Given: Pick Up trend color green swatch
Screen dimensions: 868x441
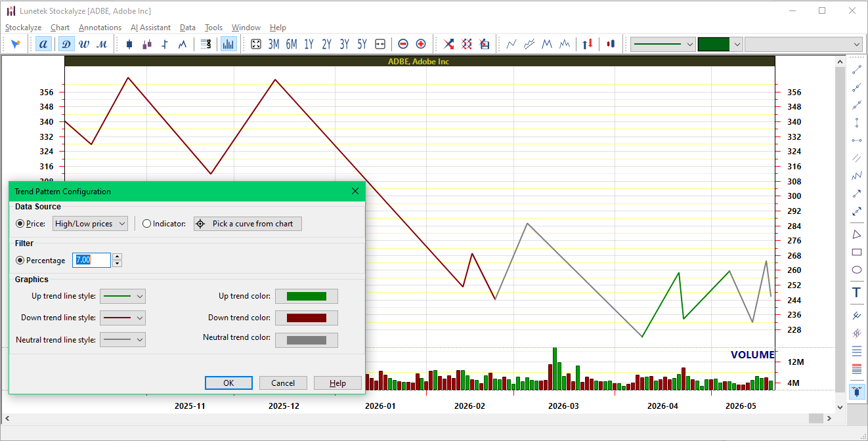Looking at the screenshot, I should click(307, 296).
